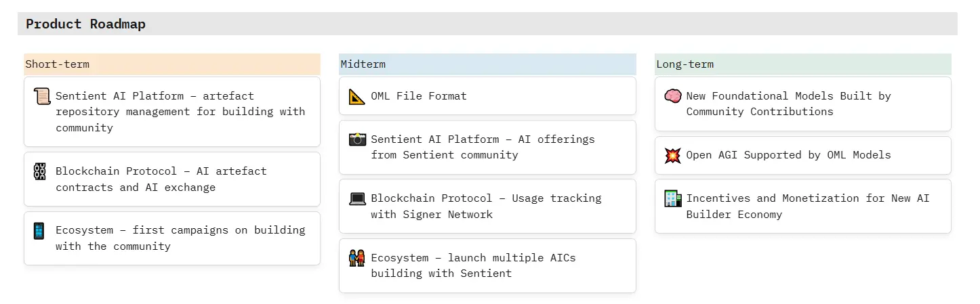This screenshot has height=304, width=980.
Task: Open the Usage tracking with Signer Network text
Action: point(486,207)
